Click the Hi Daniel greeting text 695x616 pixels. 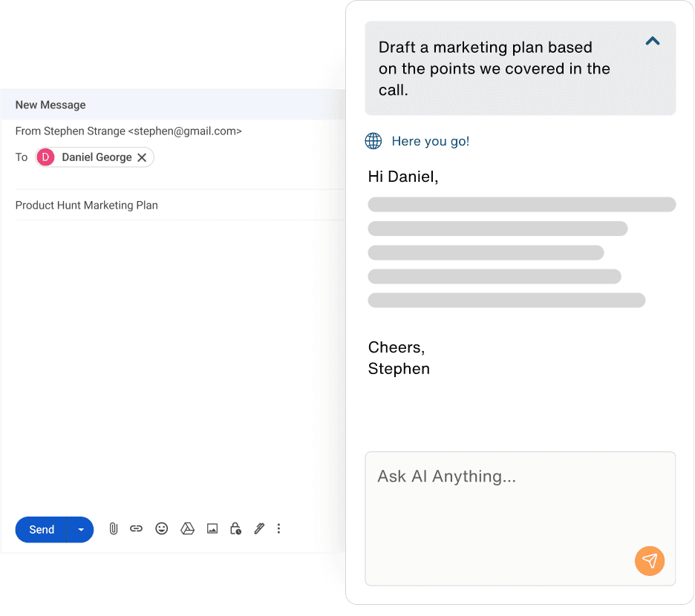pyautogui.click(x=403, y=177)
